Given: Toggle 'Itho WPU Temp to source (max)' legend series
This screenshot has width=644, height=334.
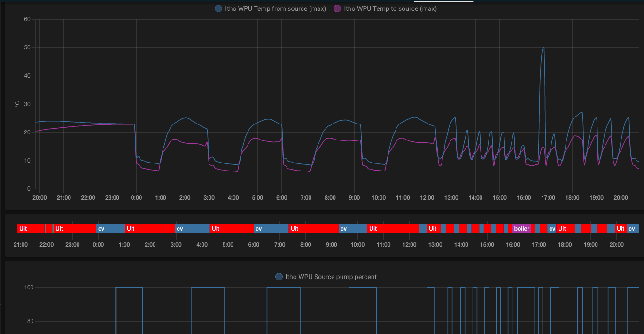Looking at the screenshot, I should (385, 8).
